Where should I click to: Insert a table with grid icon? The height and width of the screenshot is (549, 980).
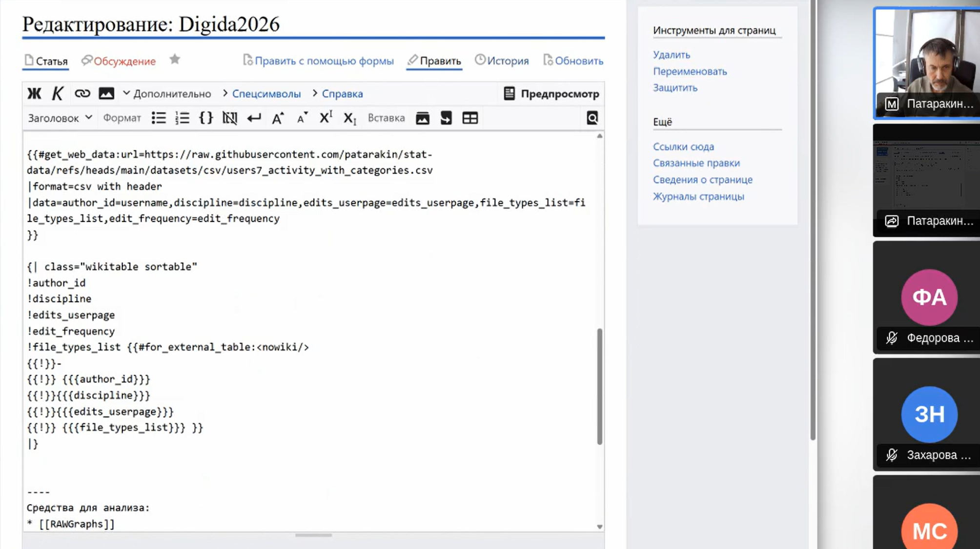pyautogui.click(x=470, y=118)
